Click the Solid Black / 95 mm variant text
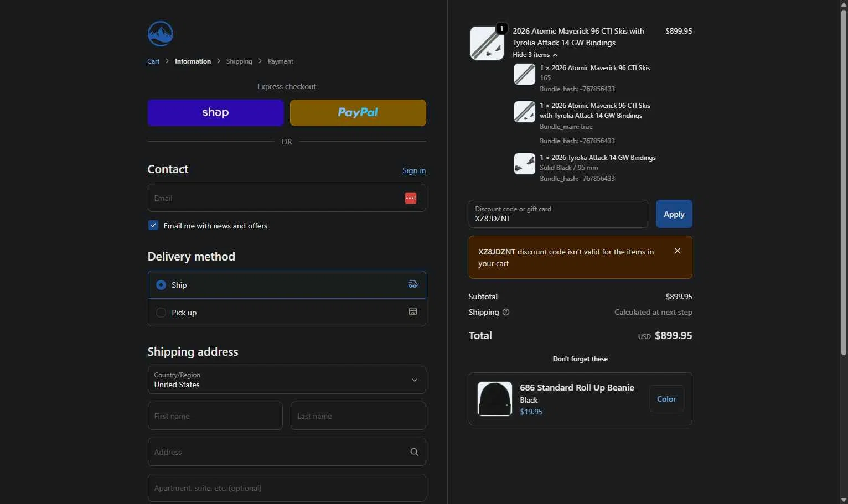The image size is (848, 504). tap(569, 168)
